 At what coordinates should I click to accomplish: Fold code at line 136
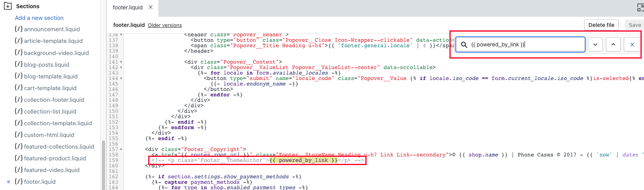tap(121, 35)
